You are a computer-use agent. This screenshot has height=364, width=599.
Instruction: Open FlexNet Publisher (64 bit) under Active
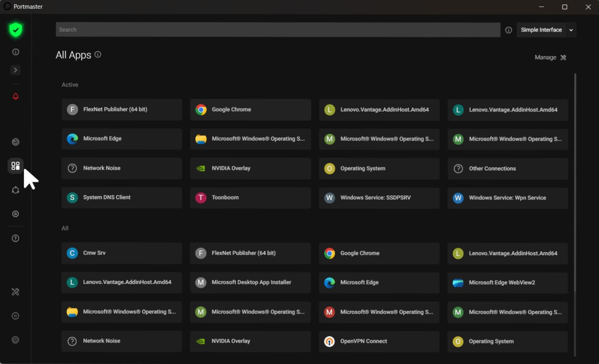(x=122, y=109)
